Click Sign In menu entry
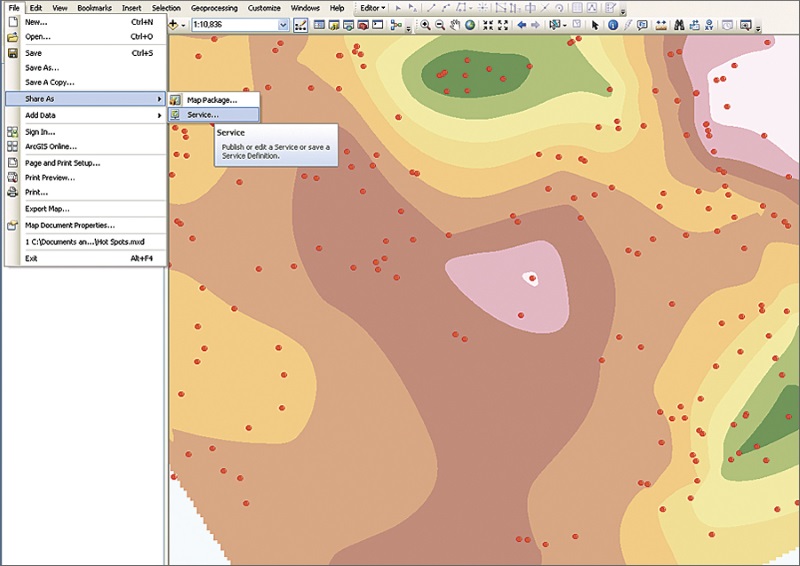 40,131
